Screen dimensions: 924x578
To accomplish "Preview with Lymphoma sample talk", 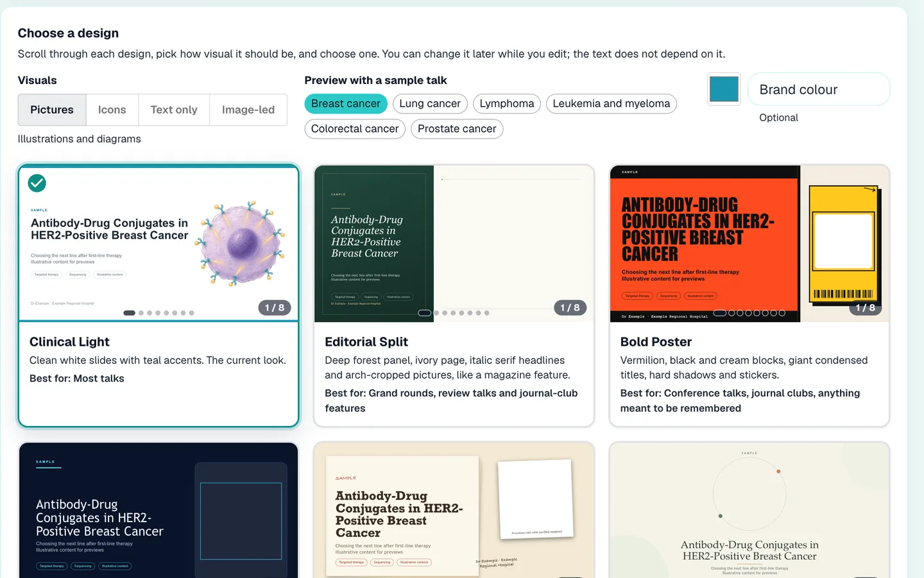I will point(507,103).
